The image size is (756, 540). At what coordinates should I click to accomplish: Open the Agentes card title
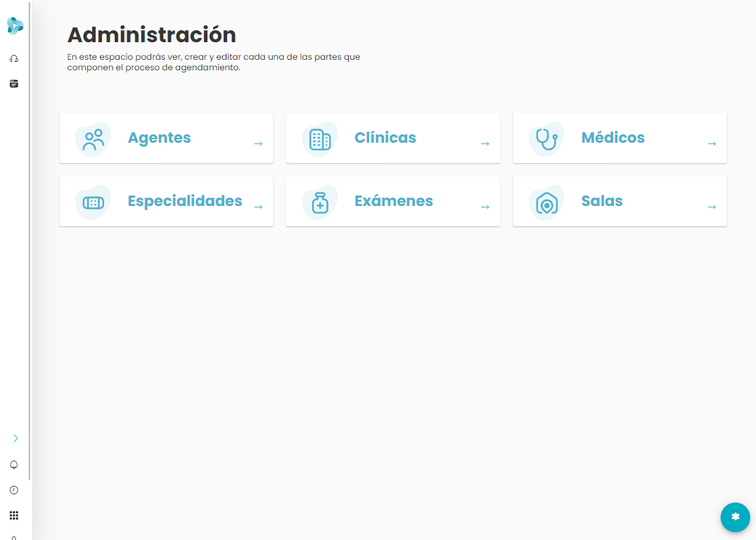159,138
